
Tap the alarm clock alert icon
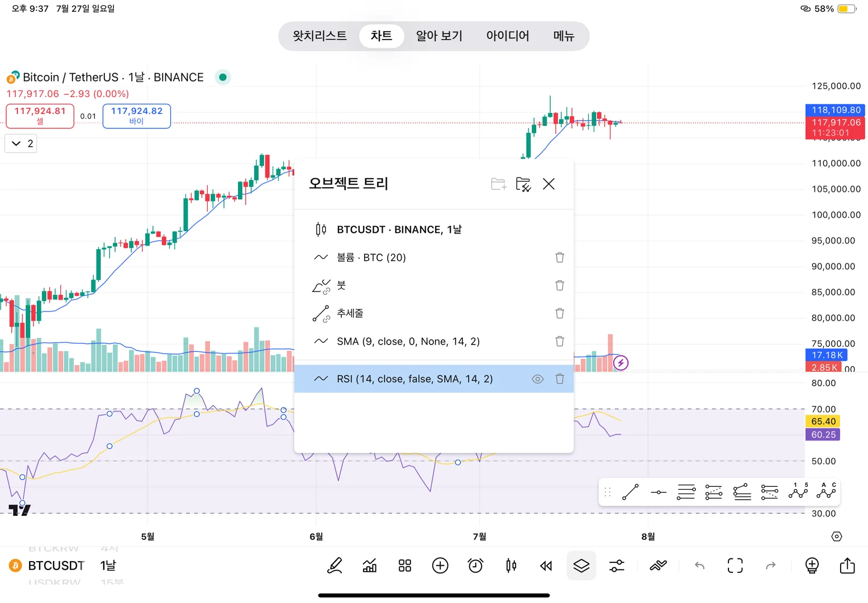[475, 566]
